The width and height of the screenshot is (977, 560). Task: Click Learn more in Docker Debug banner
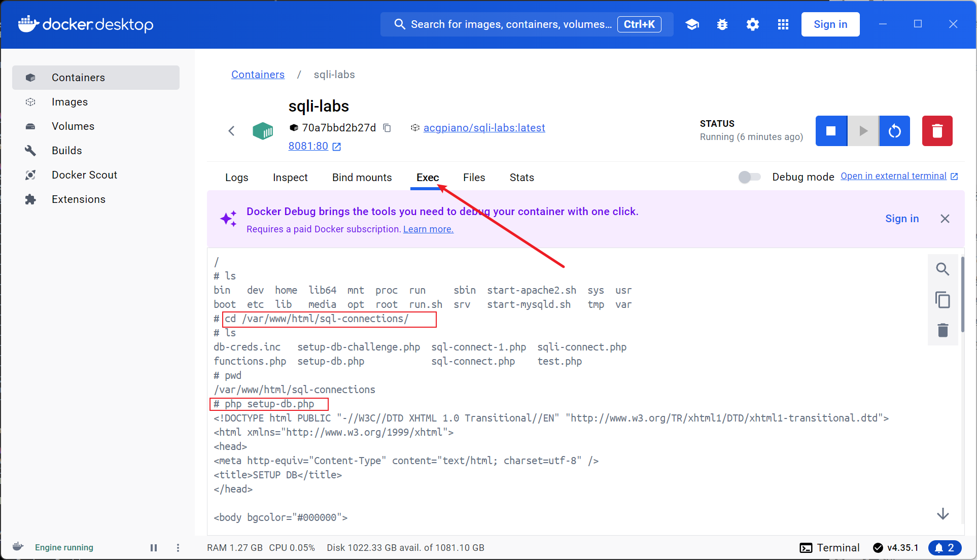(x=428, y=229)
